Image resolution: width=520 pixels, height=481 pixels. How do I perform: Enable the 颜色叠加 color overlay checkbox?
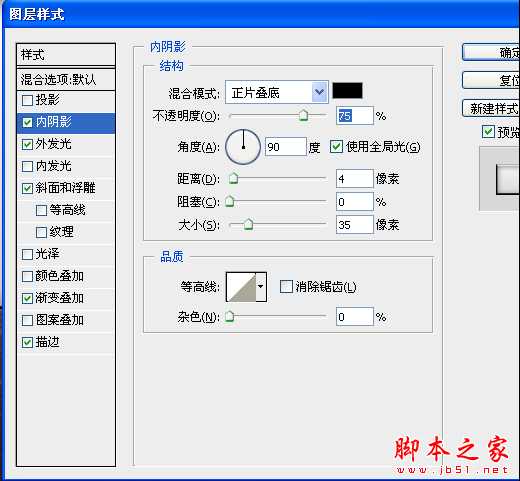[x=27, y=276]
